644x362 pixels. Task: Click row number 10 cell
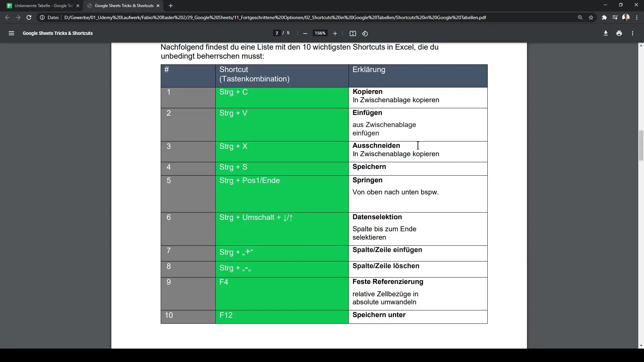(x=188, y=317)
